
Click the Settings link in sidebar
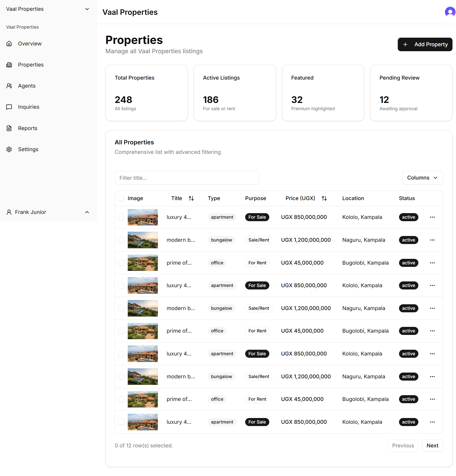tap(28, 149)
